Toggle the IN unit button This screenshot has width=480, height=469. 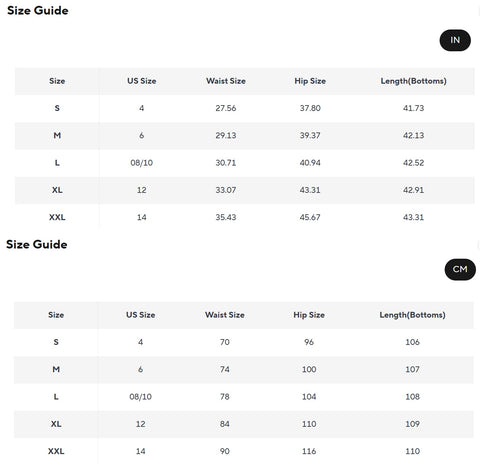pos(455,40)
